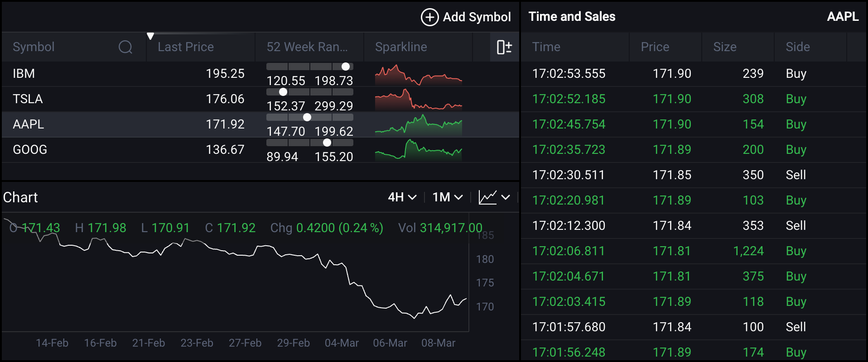Viewport: 868px width, 362px height.
Task: Click the trade time 17:02:45.754
Action: click(569, 124)
